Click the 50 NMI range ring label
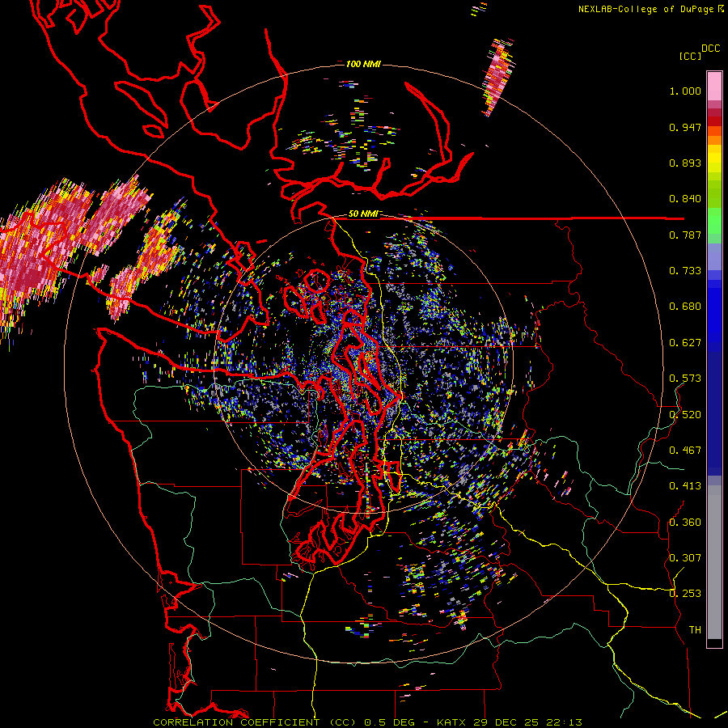This screenshot has width=728, height=728. click(x=363, y=214)
